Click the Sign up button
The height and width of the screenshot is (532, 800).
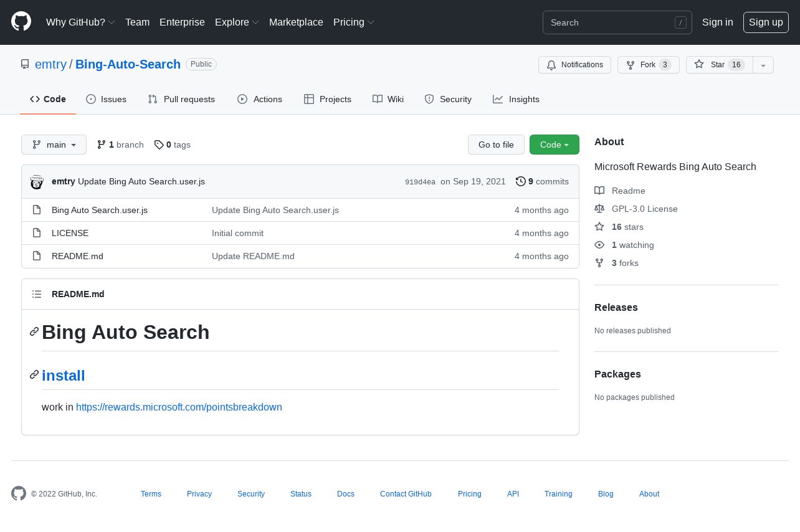[x=766, y=22]
